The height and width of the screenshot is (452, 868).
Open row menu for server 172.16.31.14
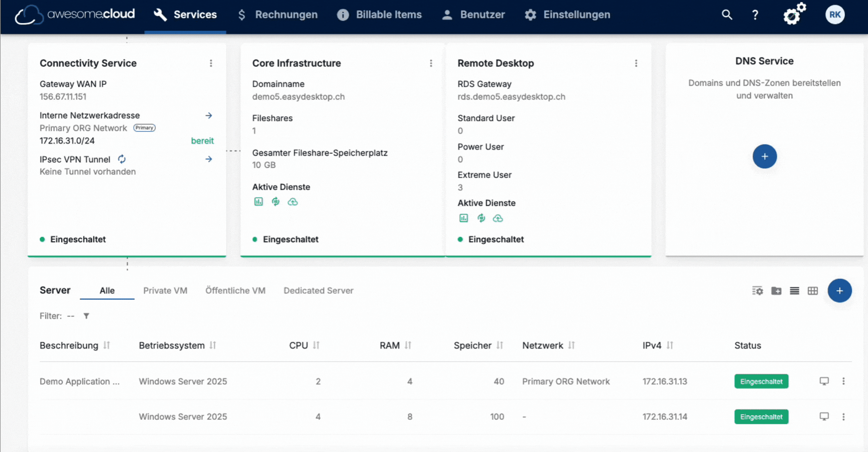(x=844, y=416)
